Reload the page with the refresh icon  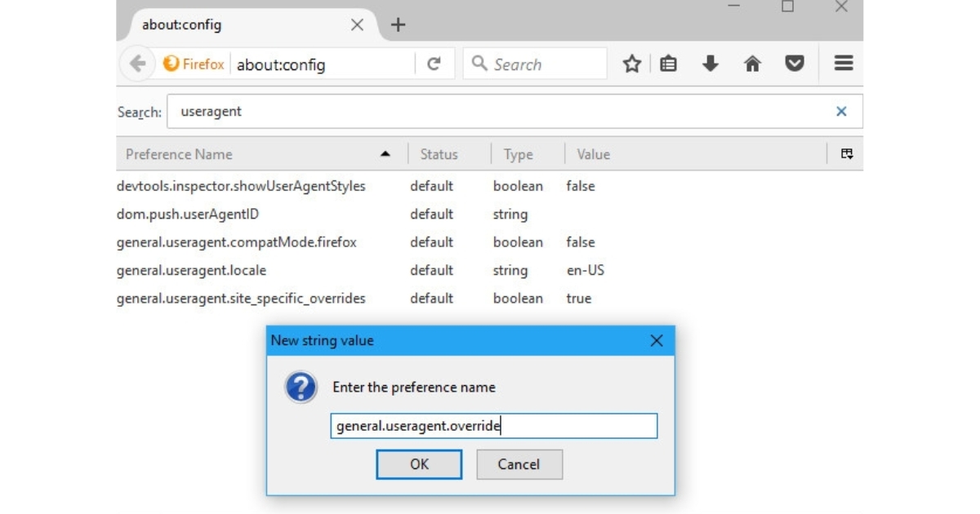coord(433,64)
